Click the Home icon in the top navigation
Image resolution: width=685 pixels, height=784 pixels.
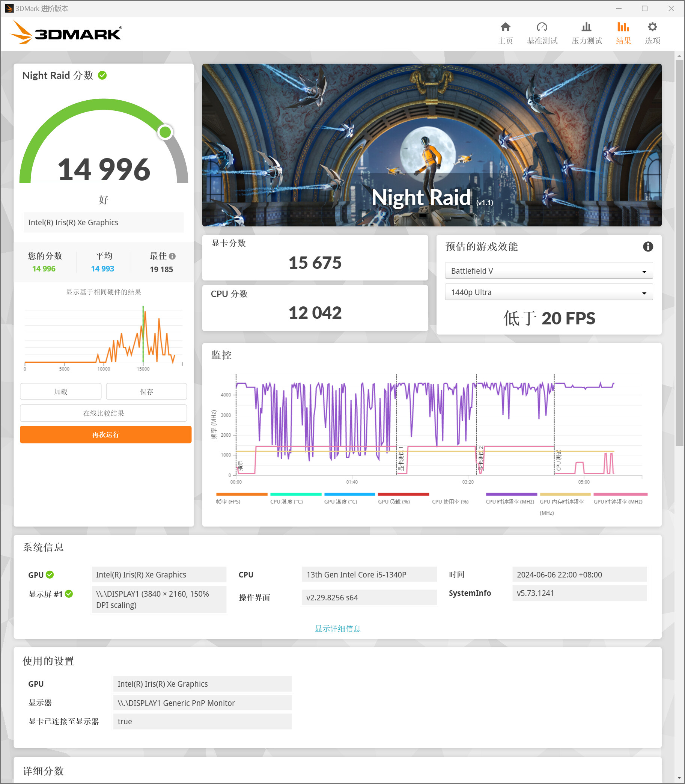505,27
